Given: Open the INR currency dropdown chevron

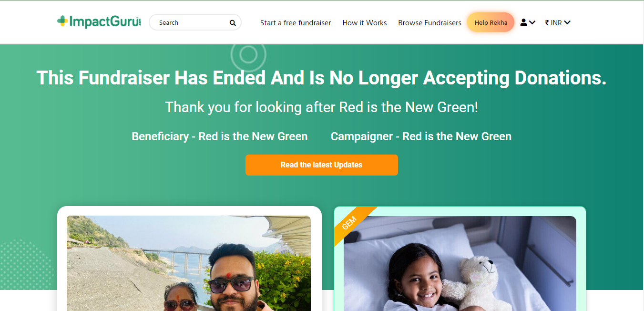Looking at the screenshot, I should tap(567, 22).
